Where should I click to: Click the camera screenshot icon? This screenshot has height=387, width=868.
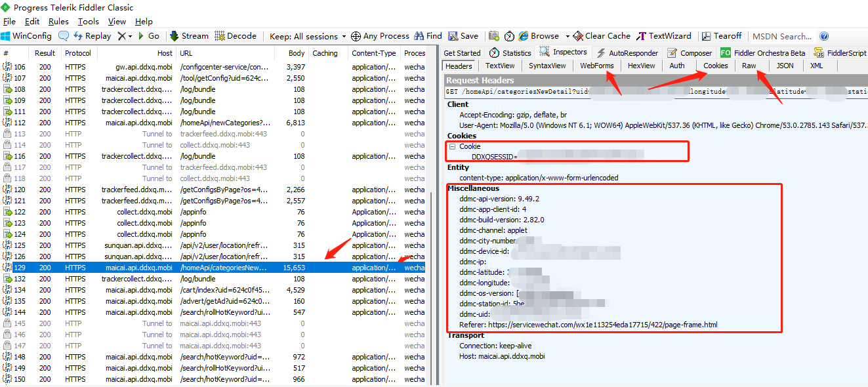tap(493, 36)
